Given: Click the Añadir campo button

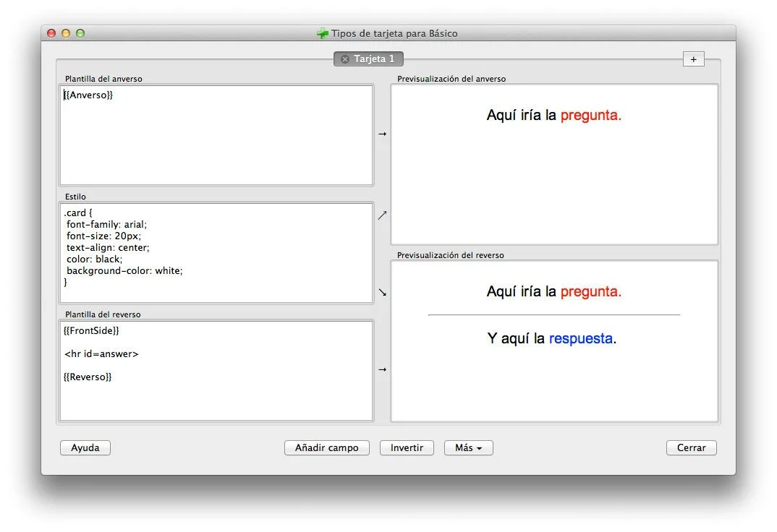Looking at the screenshot, I should click(326, 448).
